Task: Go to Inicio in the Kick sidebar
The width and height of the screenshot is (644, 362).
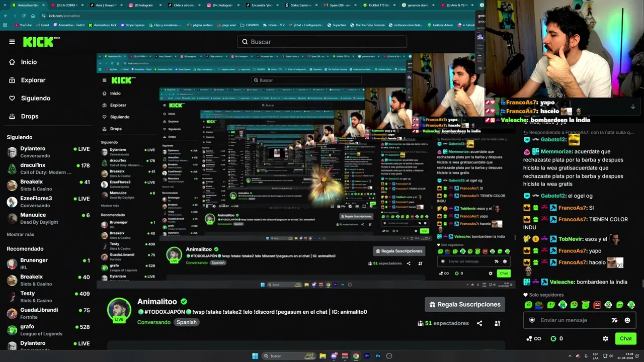Action: tap(29, 62)
